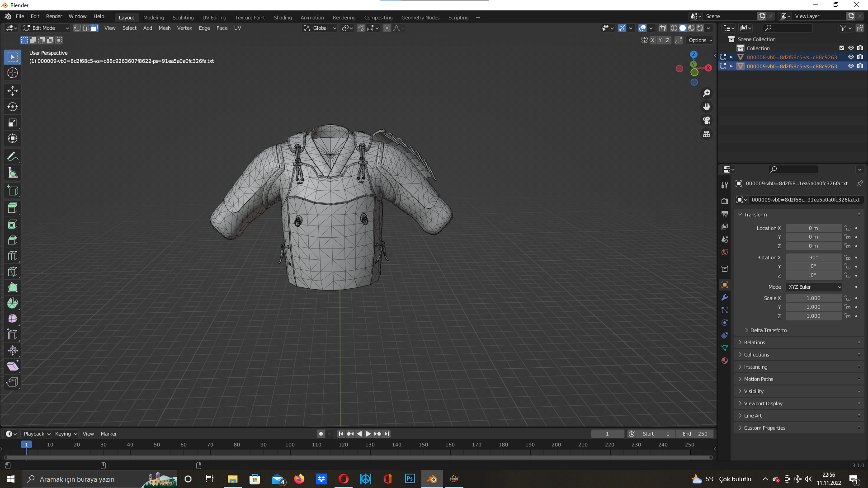
Task: Switch to face select mode
Action: tap(94, 28)
